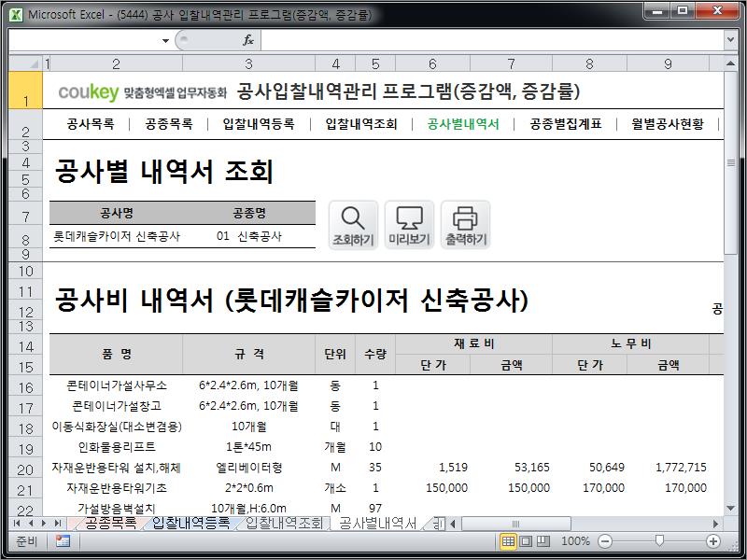
Task: Click the coukey logo
Action: [x=88, y=91]
